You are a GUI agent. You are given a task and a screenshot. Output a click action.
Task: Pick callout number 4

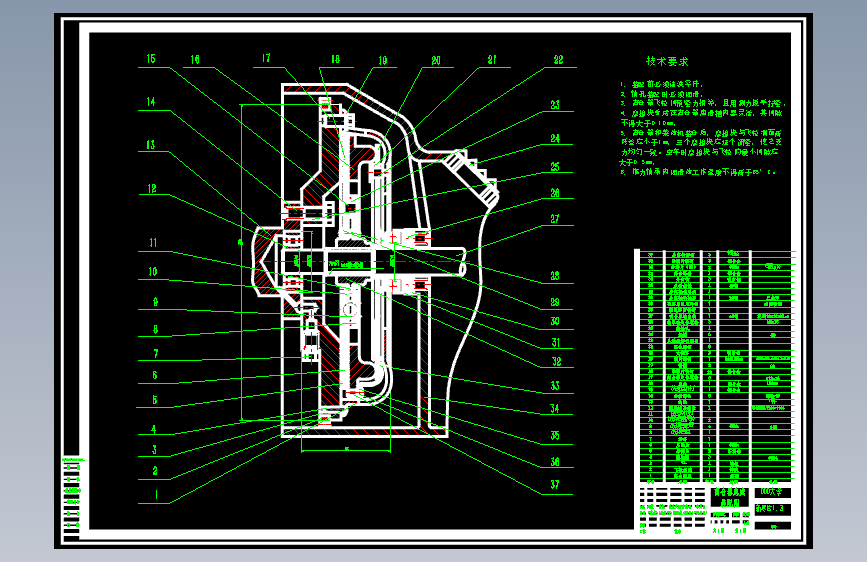(x=154, y=429)
